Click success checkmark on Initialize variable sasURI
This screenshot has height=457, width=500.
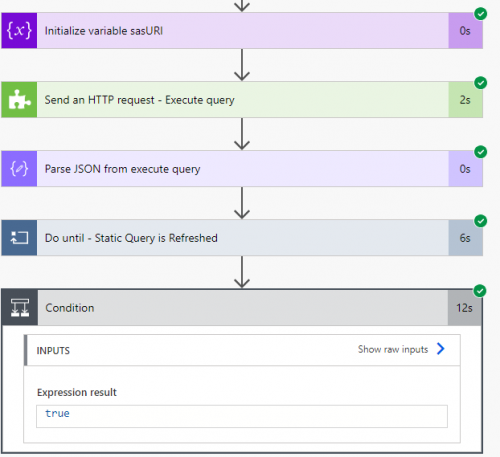pyautogui.click(x=481, y=14)
